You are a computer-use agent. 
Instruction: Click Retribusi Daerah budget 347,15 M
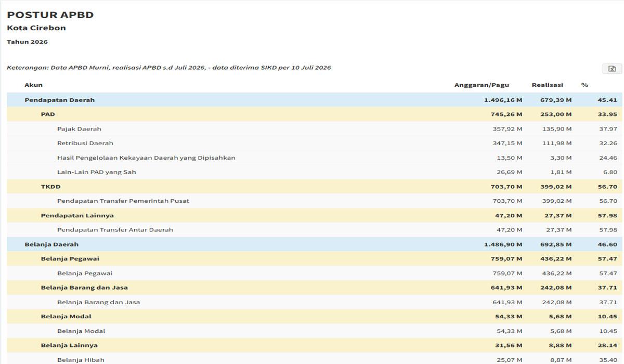point(508,143)
